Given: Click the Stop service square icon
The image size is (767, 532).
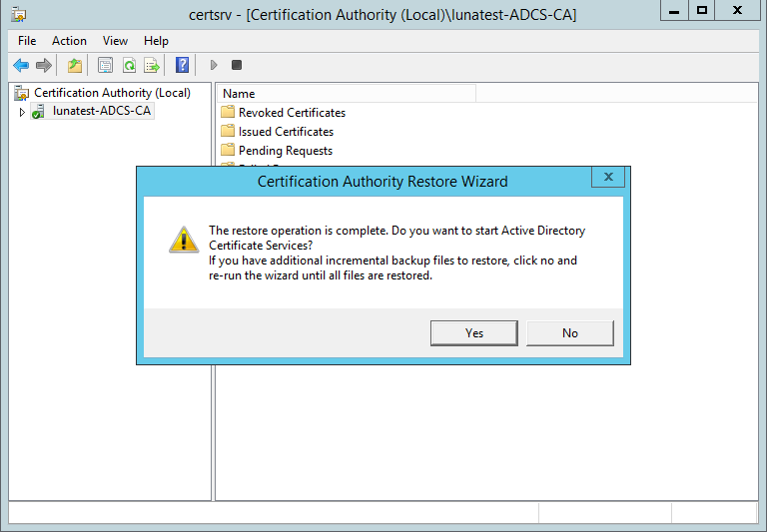Looking at the screenshot, I should click(x=237, y=65).
